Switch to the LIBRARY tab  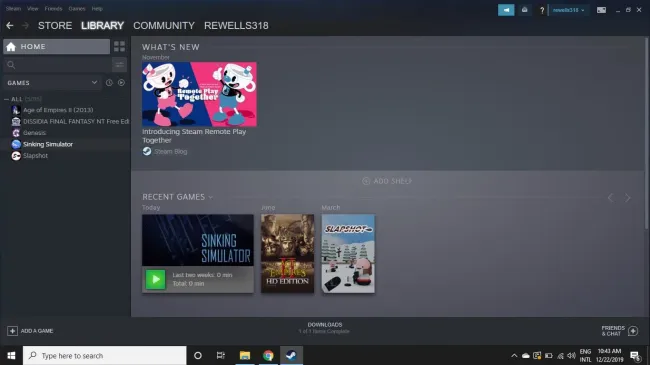pyautogui.click(x=102, y=26)
